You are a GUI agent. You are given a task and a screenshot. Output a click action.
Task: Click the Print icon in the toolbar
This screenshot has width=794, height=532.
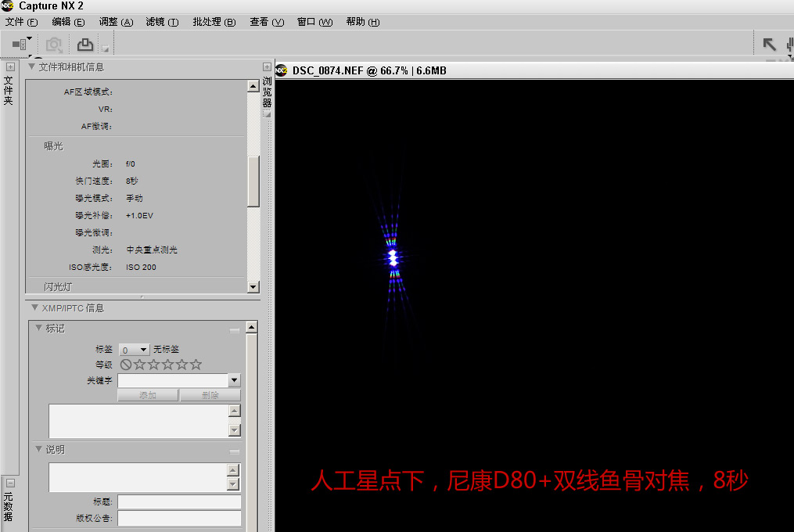[85, 45]
